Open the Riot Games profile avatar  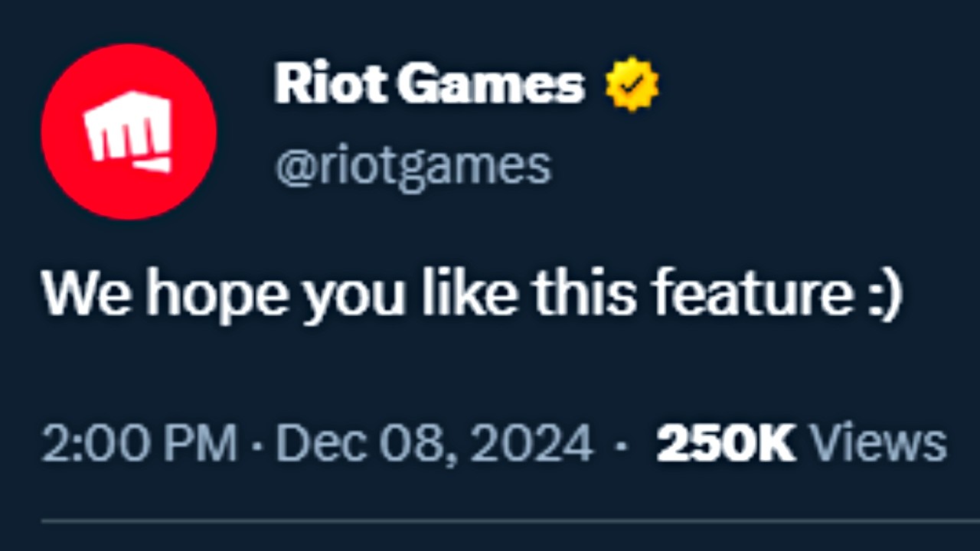click(129, 132)
